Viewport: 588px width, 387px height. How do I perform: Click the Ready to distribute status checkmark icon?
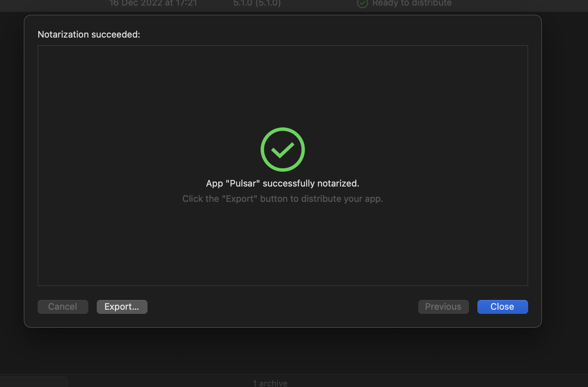point(362,3)
